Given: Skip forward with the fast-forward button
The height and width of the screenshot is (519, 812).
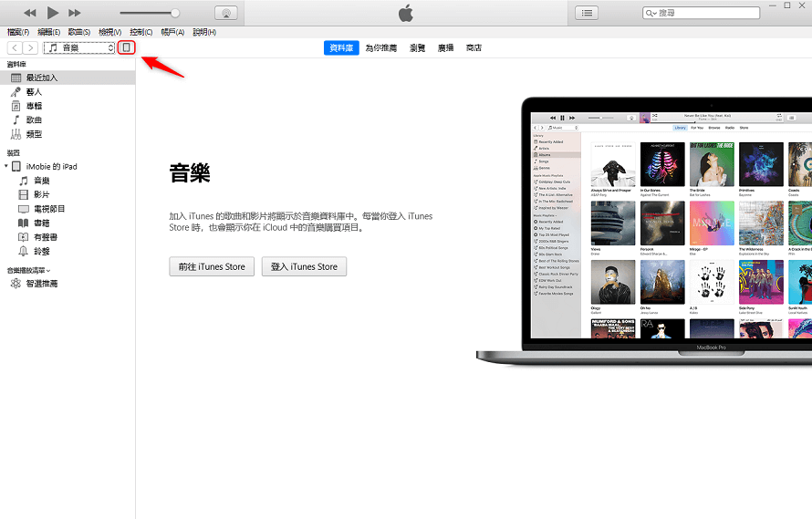Looking at the screenshot, I should click(75, 13).
